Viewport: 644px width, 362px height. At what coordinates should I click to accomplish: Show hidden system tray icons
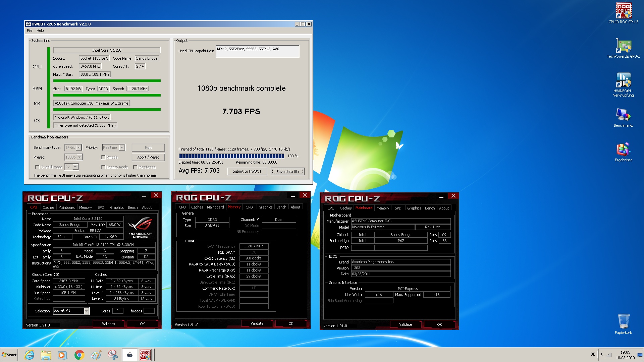pos(601,355)
